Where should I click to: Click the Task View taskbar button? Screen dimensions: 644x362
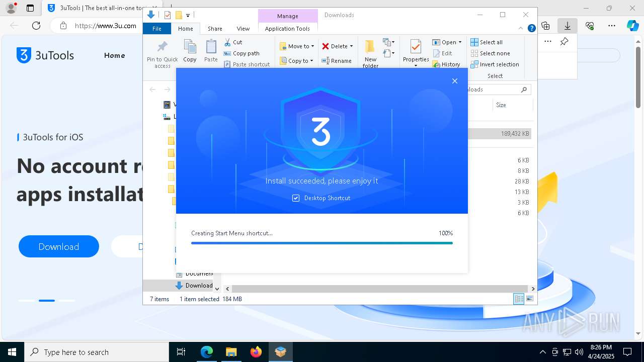[181, 352]
